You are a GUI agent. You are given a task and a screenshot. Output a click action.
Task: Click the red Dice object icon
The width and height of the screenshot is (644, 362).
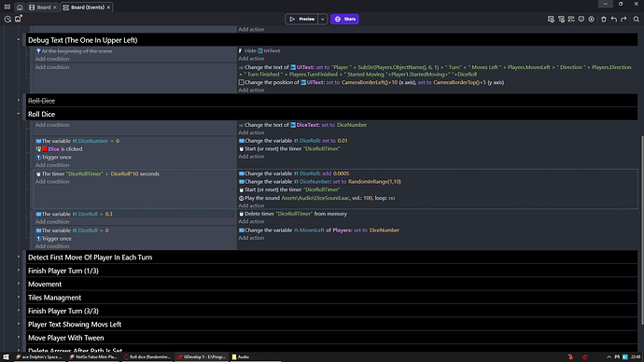point(45,149)
